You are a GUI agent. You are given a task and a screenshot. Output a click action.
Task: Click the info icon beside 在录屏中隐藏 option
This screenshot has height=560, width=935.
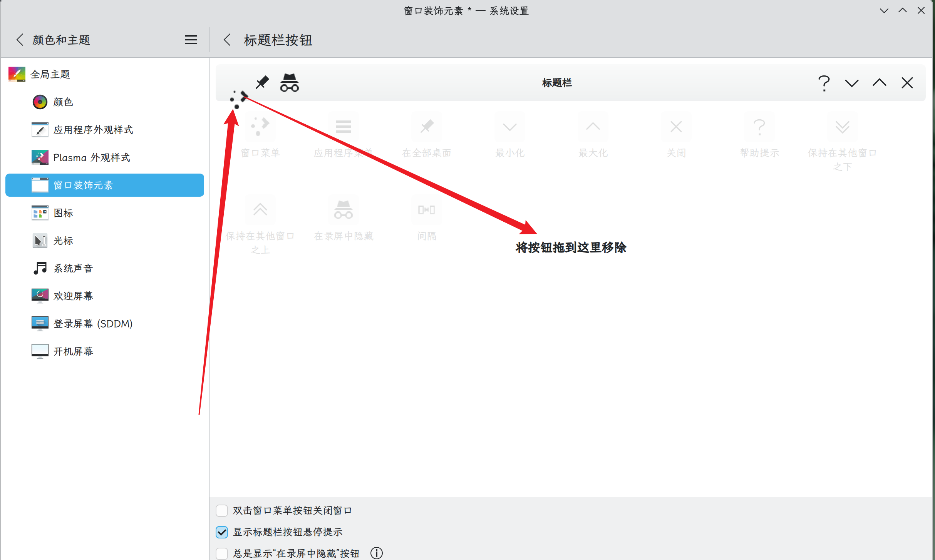click(376, 553)
